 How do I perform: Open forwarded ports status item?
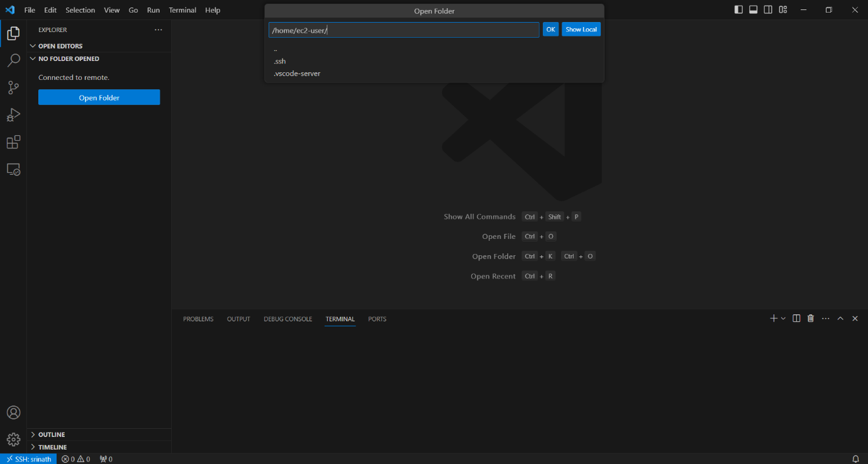[x=106, y=459]
